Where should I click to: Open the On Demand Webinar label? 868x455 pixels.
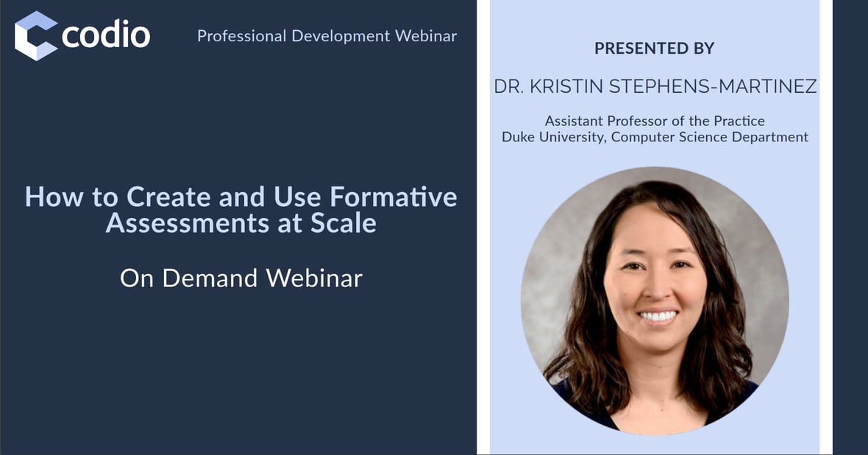(241, 278)
